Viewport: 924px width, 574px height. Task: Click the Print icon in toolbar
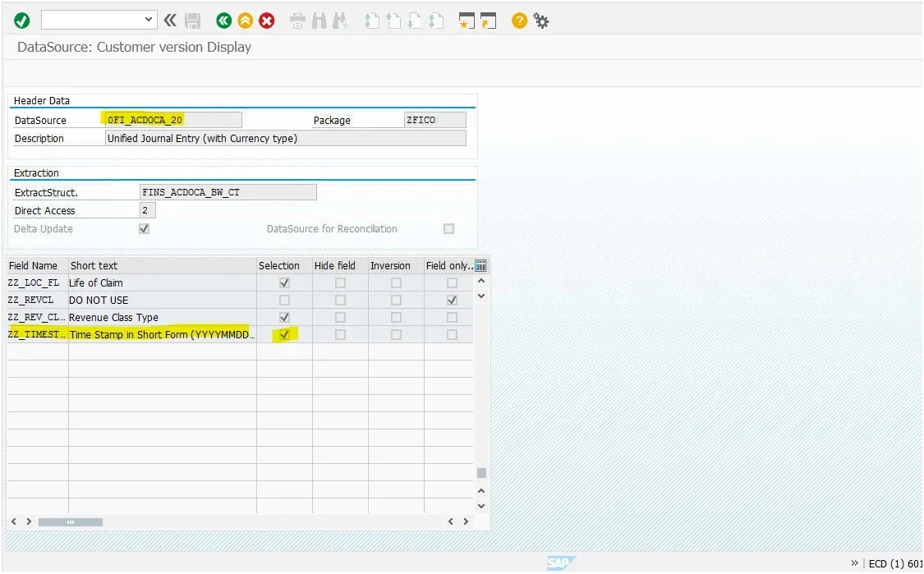tap(298, 21)
